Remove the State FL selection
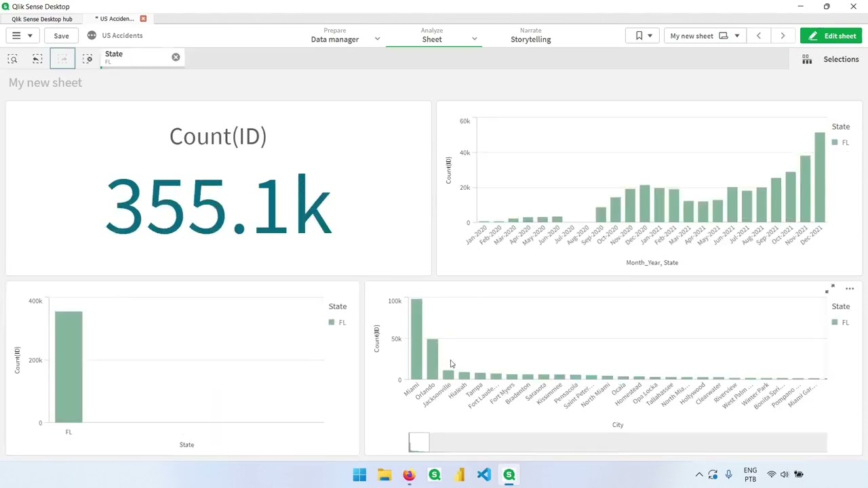This screenshot has height=488, width=868. point(176,57)
